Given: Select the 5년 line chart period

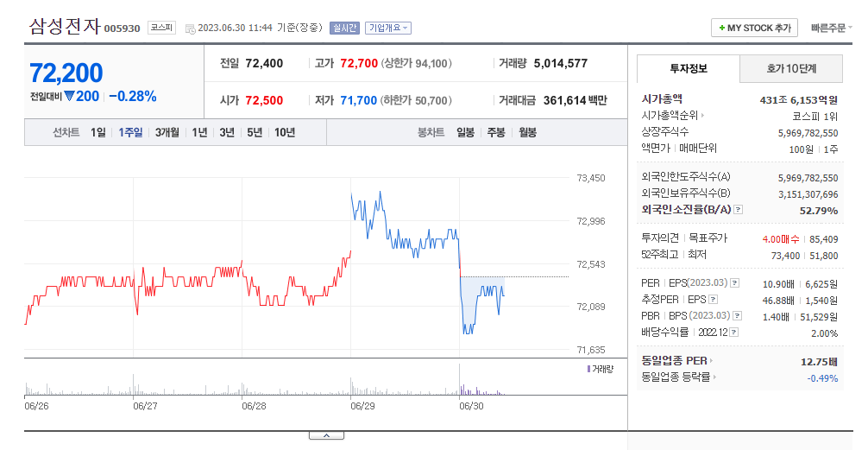Looking at the screenshot, I should tap(255, 132).
